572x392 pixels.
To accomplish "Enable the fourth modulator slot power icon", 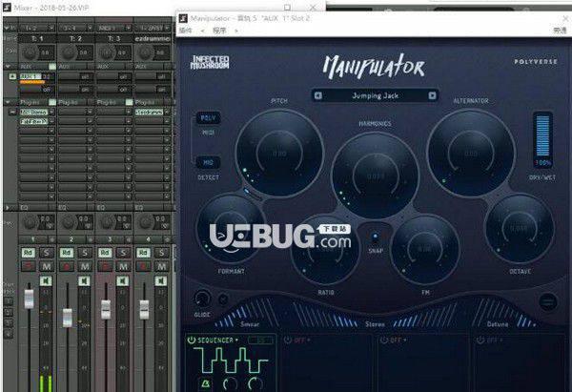I will pos(480,340).
